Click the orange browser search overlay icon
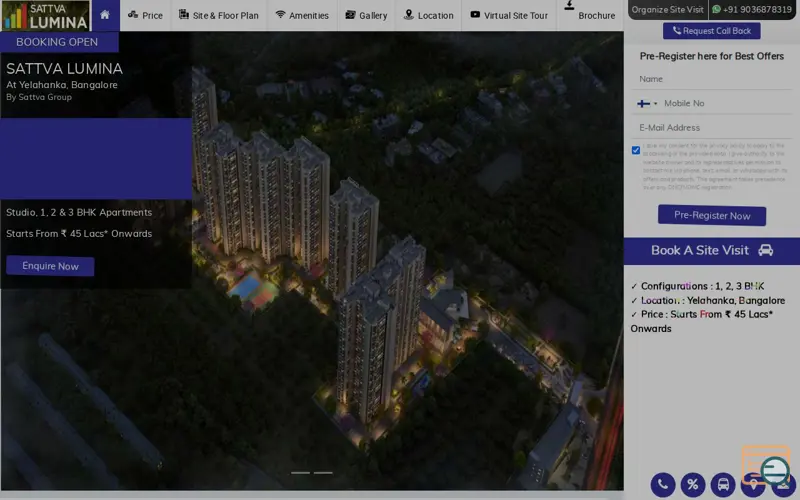The height and width of the screenshot is (500, 800). pyautogui.click(x=767, y=464)
